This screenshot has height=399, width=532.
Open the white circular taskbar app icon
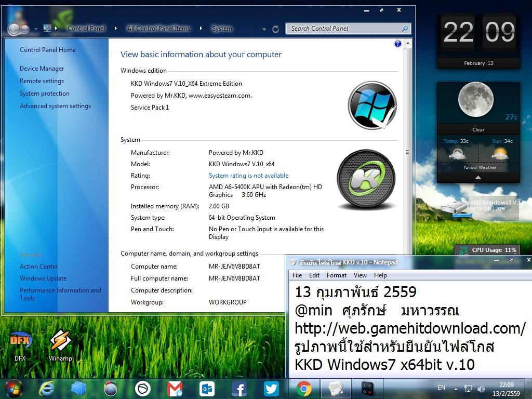point(143,389)
